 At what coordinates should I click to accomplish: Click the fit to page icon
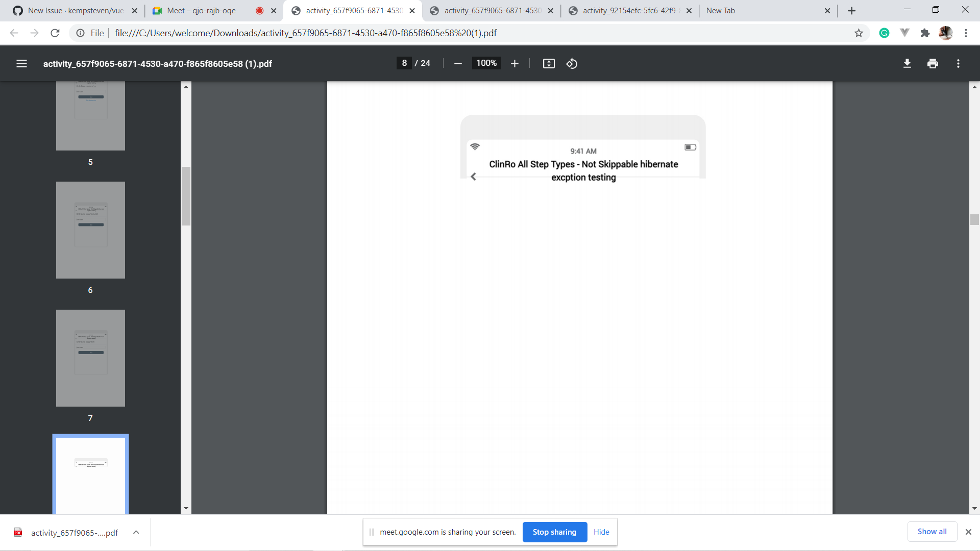pos(549,64)
